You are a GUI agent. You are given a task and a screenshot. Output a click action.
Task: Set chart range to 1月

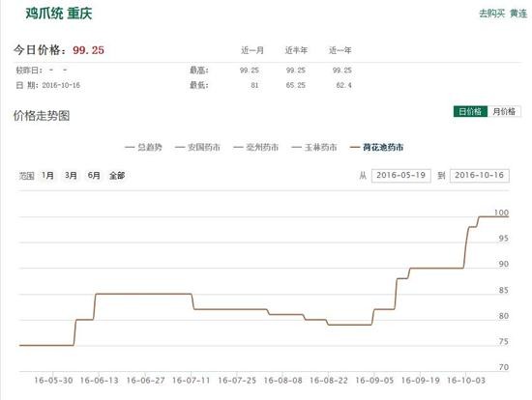click(47, 176)
